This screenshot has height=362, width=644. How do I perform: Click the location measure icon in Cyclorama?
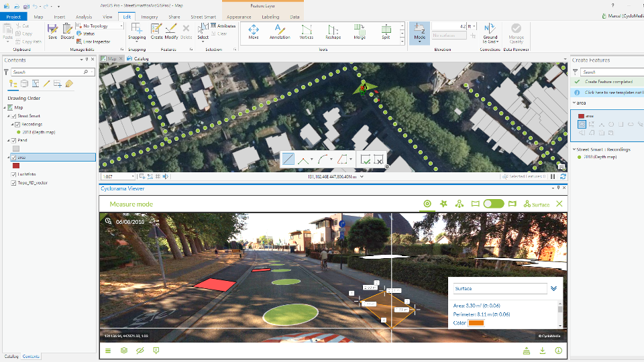[427, 204]
